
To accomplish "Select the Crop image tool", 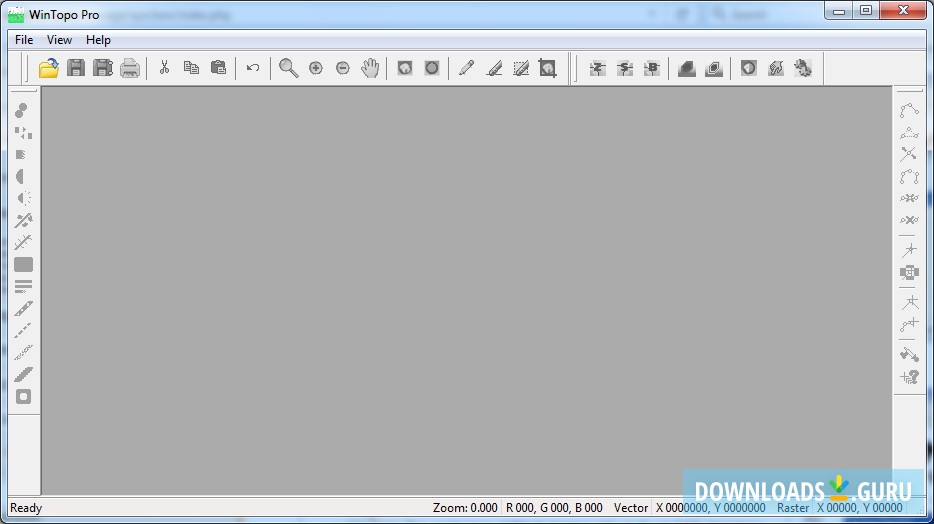I will pos(547,68).
